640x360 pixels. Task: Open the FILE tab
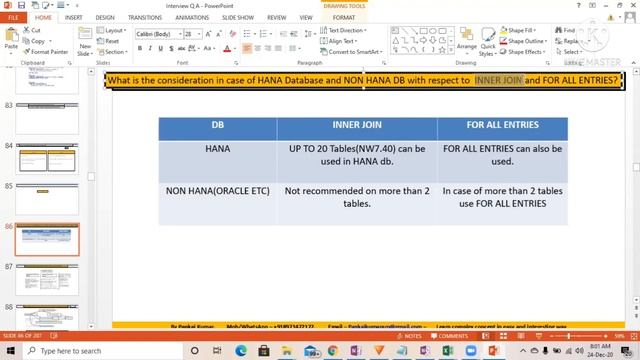click(x=13, y=18)
